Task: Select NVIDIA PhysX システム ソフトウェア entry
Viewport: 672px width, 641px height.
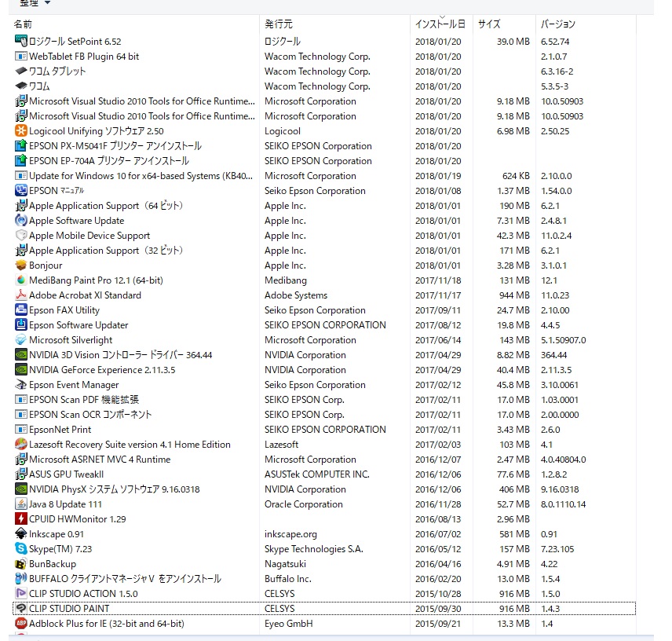Action: [324, 489]
